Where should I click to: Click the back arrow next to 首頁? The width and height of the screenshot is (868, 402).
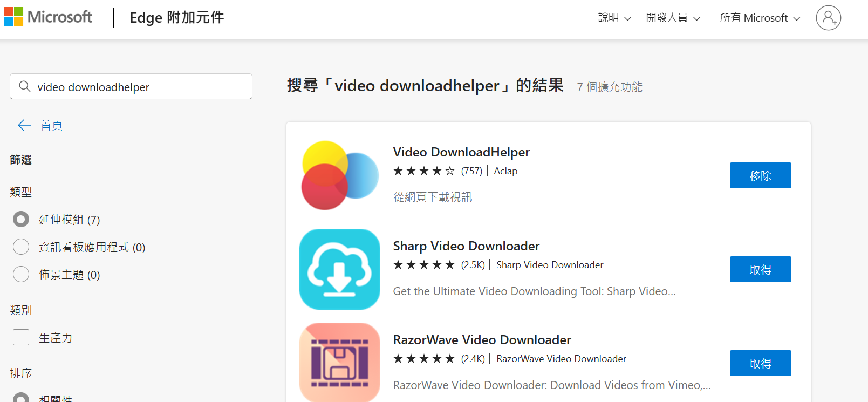[24, 126]
